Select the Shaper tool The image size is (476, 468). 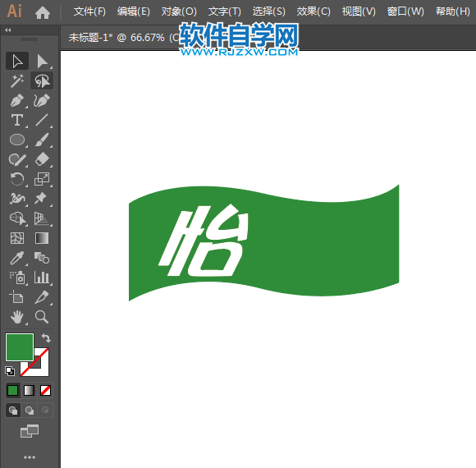pos(17,160)
